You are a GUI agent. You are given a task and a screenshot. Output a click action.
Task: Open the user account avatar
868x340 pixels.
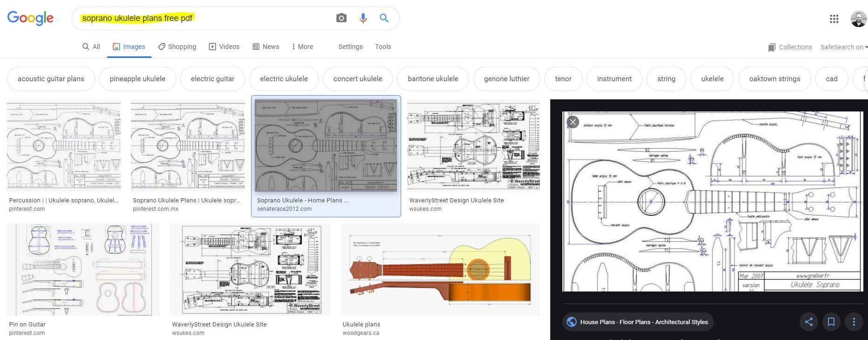858,19
